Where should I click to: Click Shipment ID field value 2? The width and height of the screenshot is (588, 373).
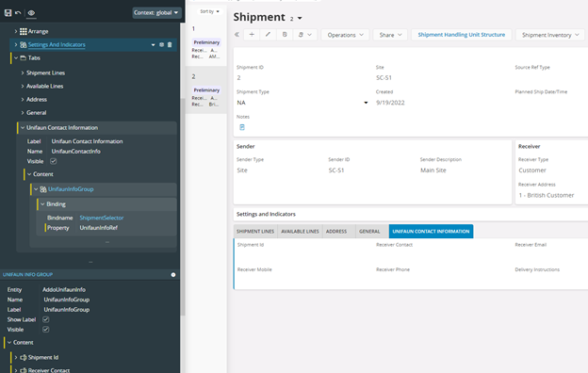[239, 78]
